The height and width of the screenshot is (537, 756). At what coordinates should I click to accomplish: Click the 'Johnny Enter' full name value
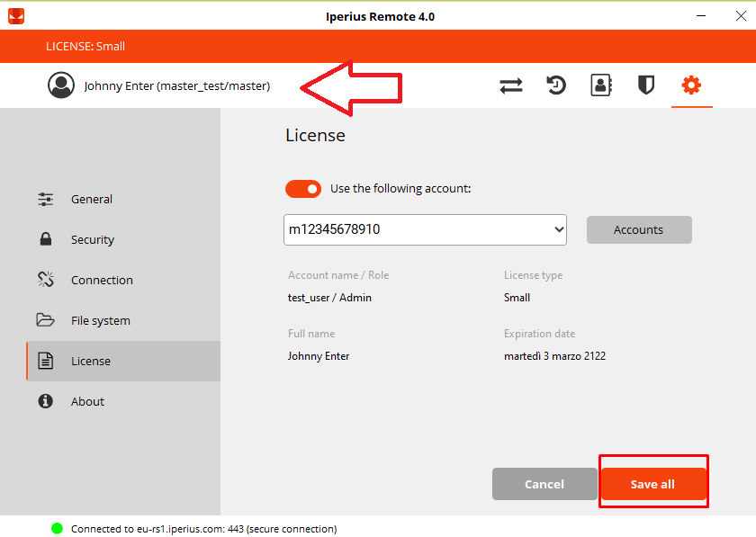(x=319, y=356)
